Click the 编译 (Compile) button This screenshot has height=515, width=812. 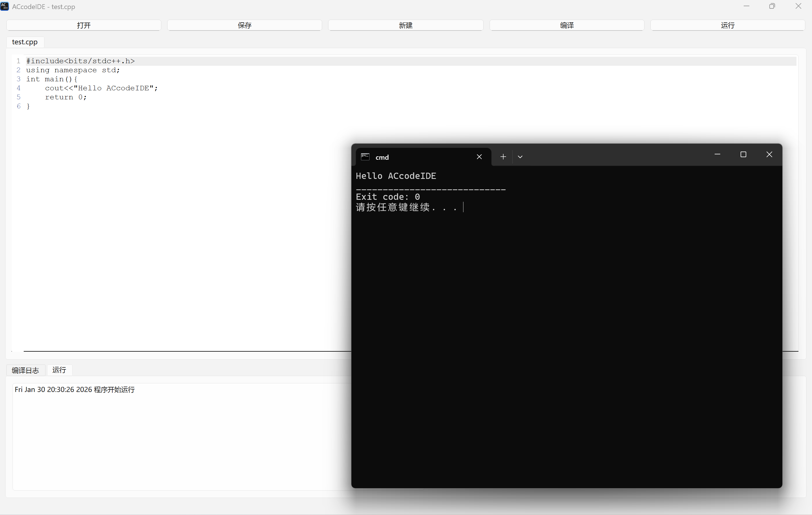click(566, 25)
